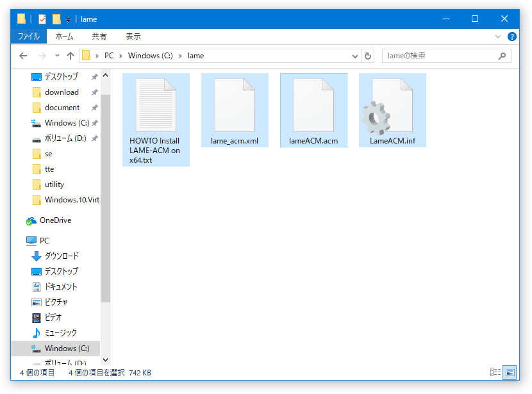This screenshot has width=532, height=394.
Task: Open the quick access toolbar customize dropdown
Action: point(68,20)
